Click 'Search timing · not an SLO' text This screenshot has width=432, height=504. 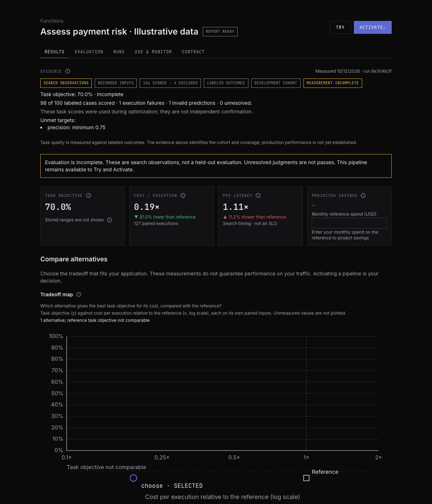coord(250,224)
